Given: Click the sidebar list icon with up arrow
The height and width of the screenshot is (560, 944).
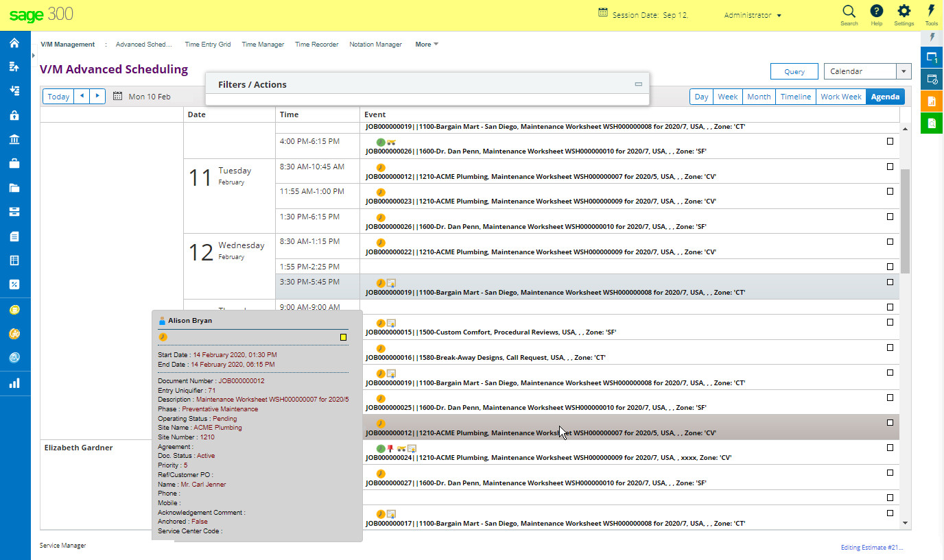Looking at the screenshot, I should coord(14,66).
